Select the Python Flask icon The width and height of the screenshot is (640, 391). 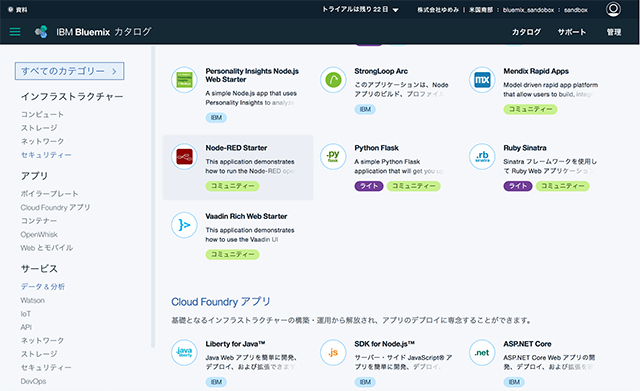click(333, 156)
